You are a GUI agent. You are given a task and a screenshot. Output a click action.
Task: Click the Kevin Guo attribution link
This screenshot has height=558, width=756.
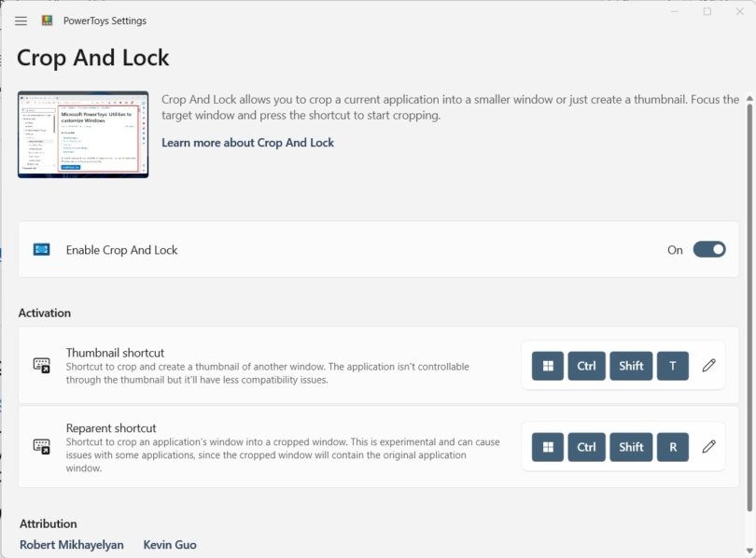[169, 544]
